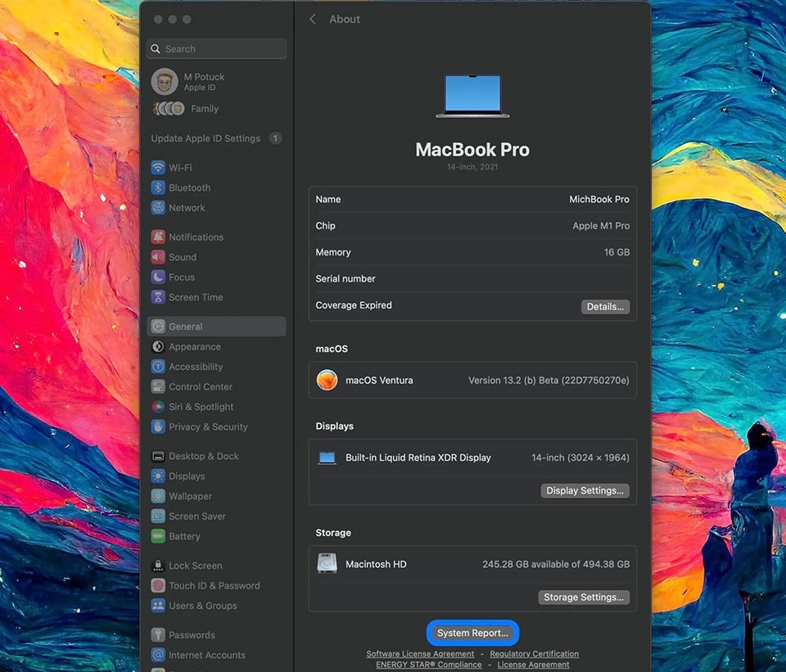
Task: Go back using the About back chevron
Action: pyautogui.click(x=312, y=19)
